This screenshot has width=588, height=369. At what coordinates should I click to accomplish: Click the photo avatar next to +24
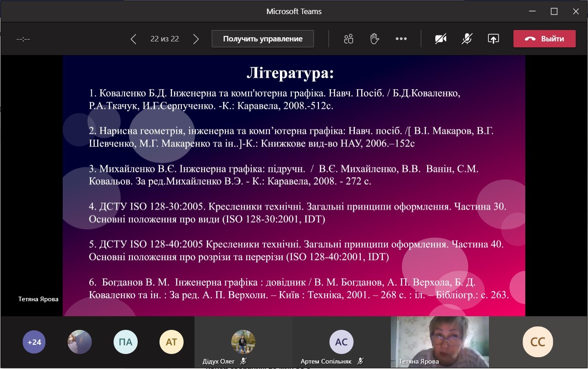pos(80,342)
